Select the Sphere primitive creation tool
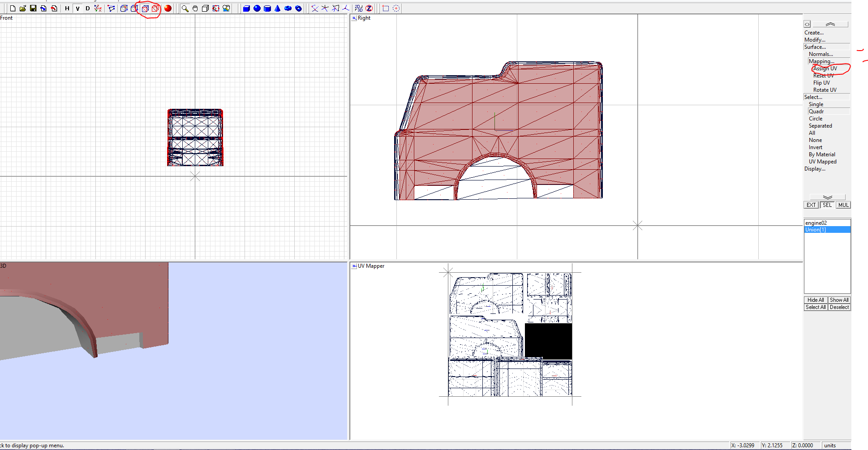 [x=256, y=8]
